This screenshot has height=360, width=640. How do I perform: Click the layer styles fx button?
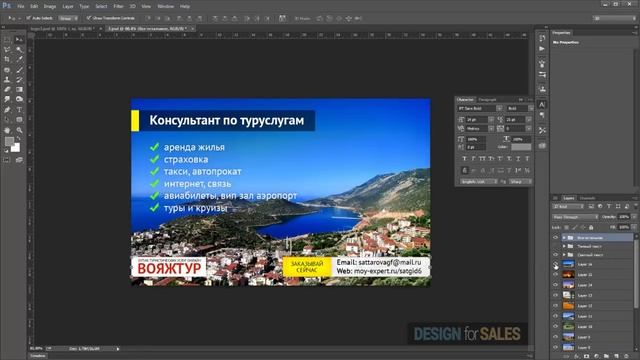click(576, 356)
